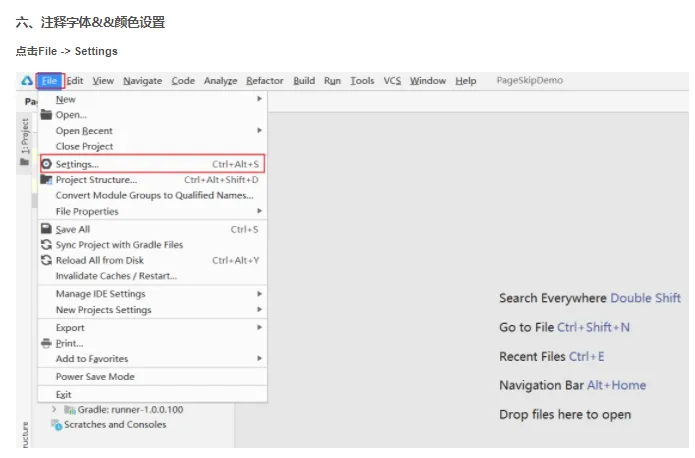Select Settings... in the File menu
Viewport: 695px width, 458px height.
tap(152, 164)
